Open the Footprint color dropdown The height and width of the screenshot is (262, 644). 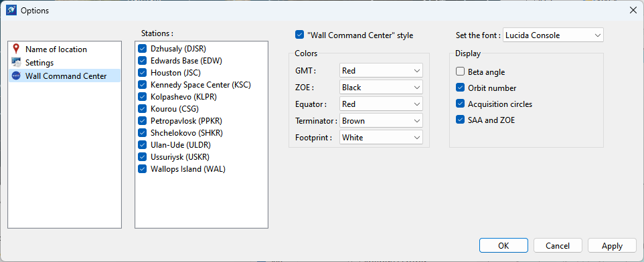(381, 138)
